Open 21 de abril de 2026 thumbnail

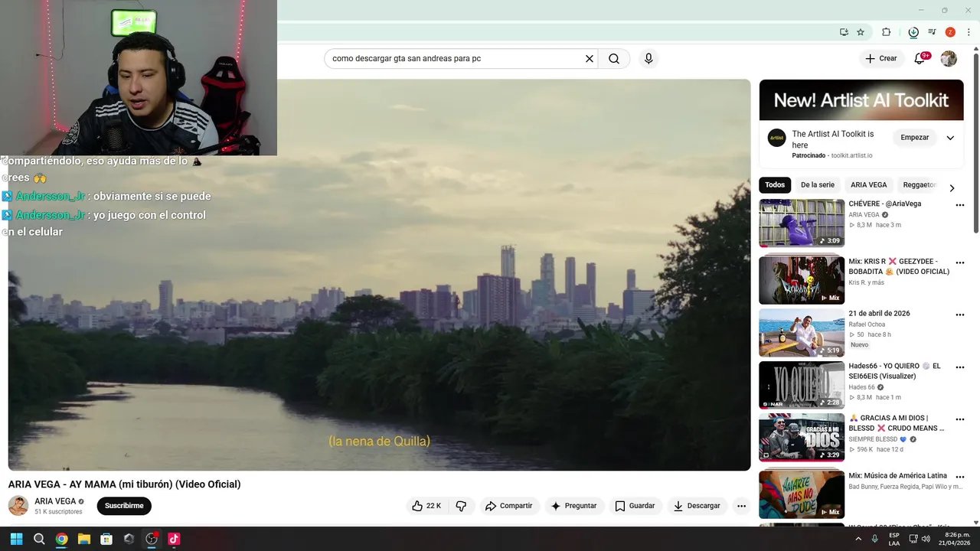pyautogui.click(x=802, y=333)
